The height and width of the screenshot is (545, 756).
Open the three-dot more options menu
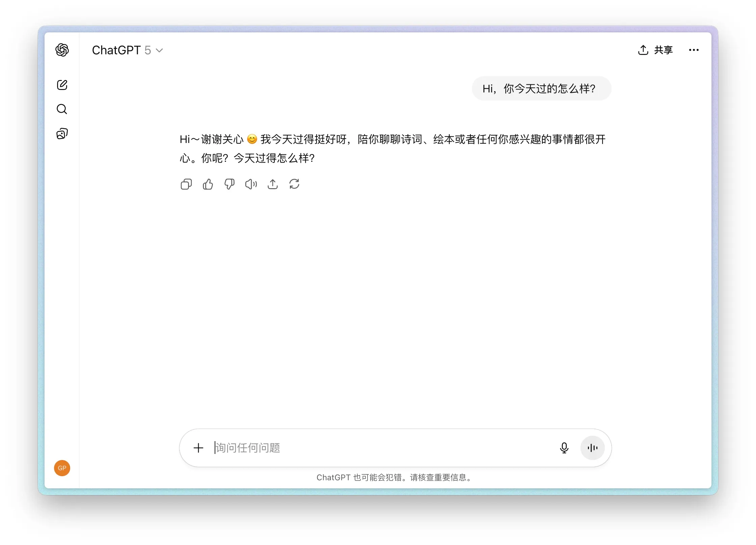click(x=694, y=50)
